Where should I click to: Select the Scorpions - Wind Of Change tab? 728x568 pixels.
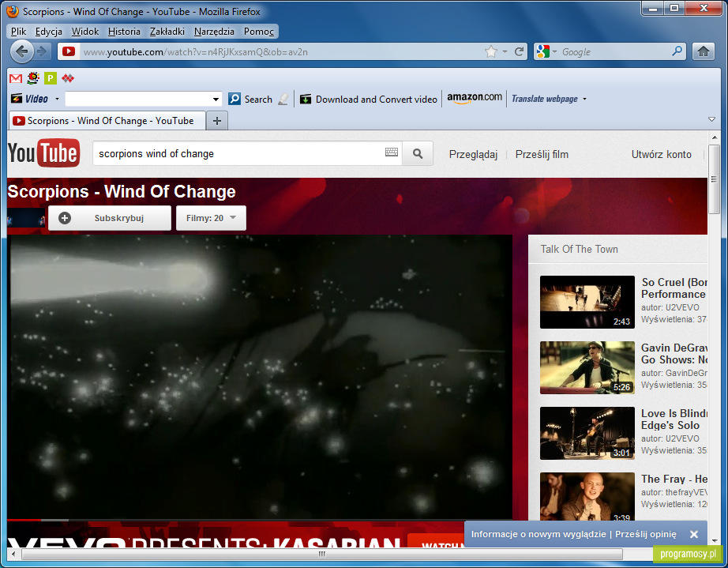[x=107, y=121]
